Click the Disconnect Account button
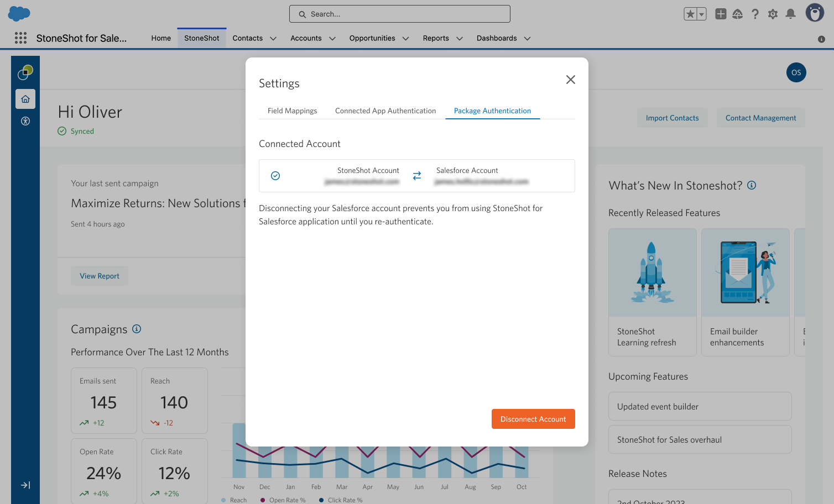The width and height of the screenshot is (834, 504). tap(533, 419)
